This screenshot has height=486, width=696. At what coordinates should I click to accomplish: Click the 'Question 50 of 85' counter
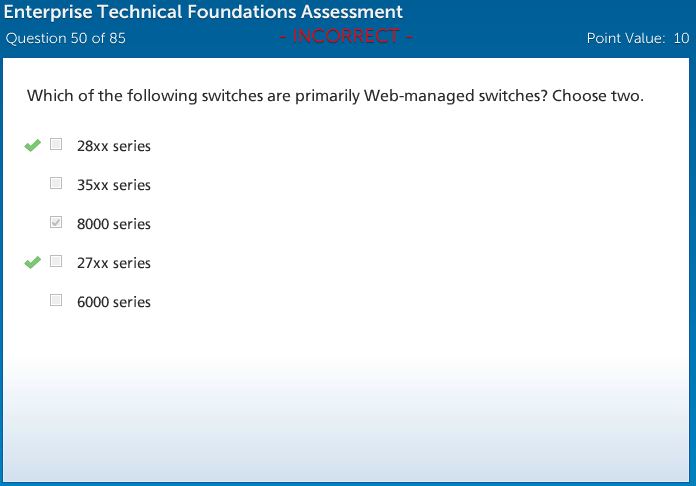click(x=66, y=39)
